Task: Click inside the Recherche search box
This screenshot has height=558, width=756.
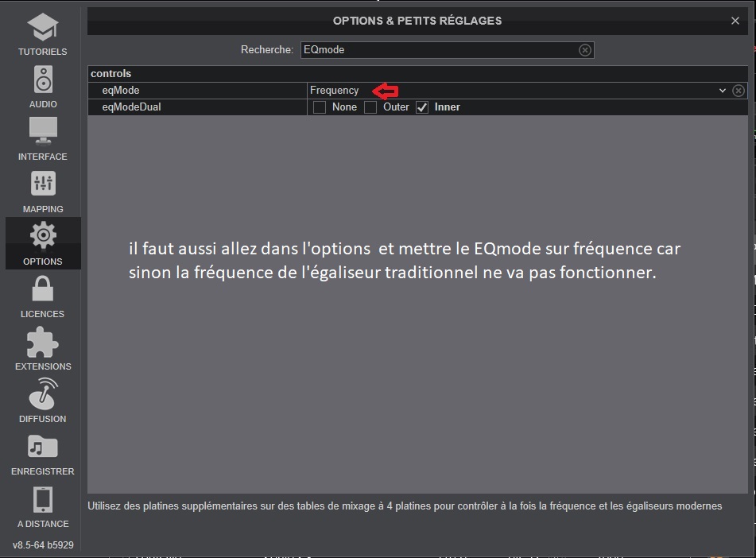Action: 437,50
